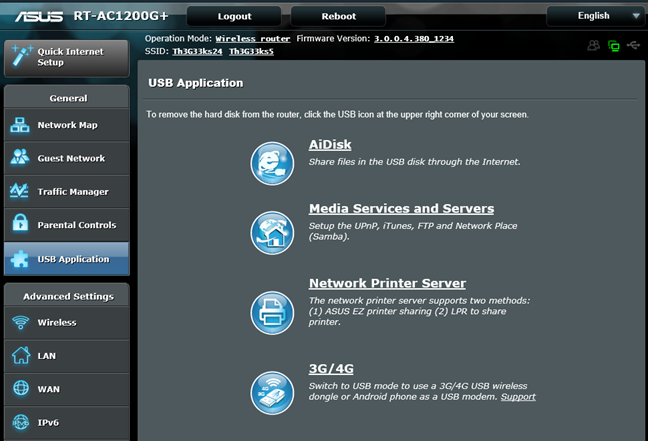Click the green network clients status icon
This screenshot has height=441, width=648.
[614, 45]
